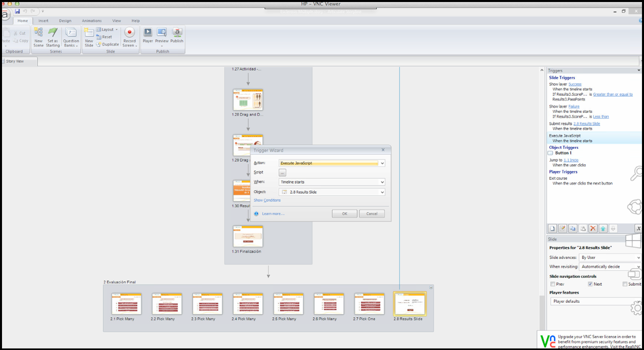Enable the Prev navigation checkbox
Viewport: 644px width, 350px height.
pos(553,284)
